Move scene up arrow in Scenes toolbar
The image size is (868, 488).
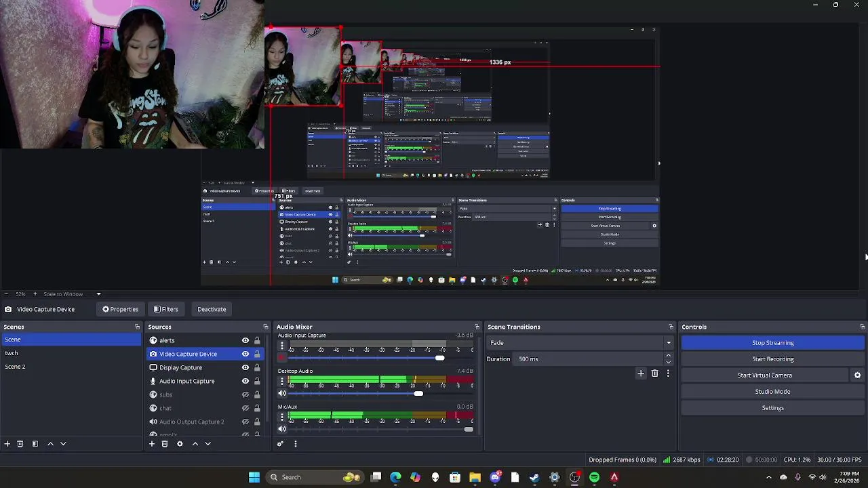[50, 444]
